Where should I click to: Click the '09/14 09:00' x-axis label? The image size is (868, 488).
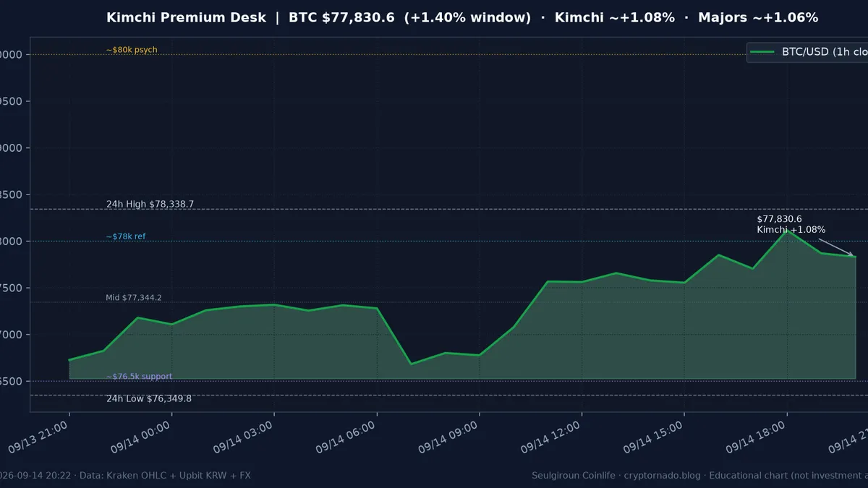449,438
